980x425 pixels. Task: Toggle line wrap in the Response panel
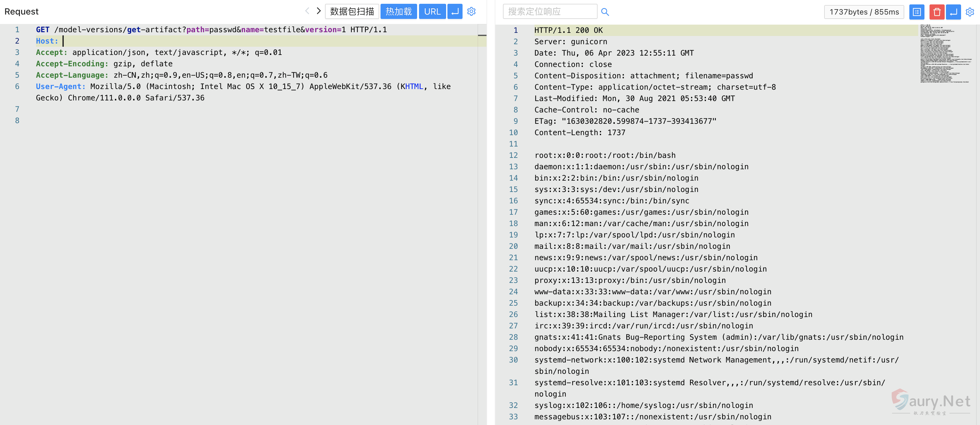pyautogui.click(x=953, y=12)
